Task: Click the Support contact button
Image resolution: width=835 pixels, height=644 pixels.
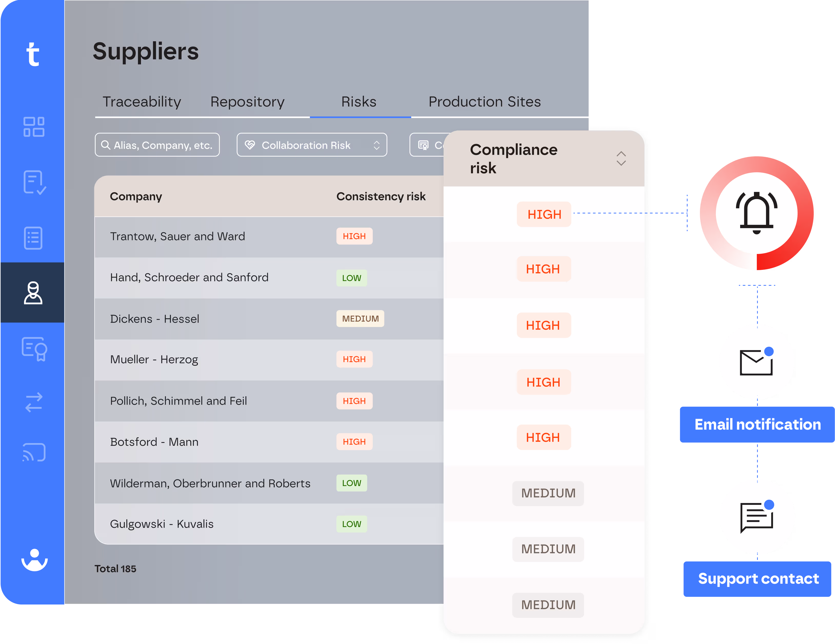Action: tap(757, 579)
